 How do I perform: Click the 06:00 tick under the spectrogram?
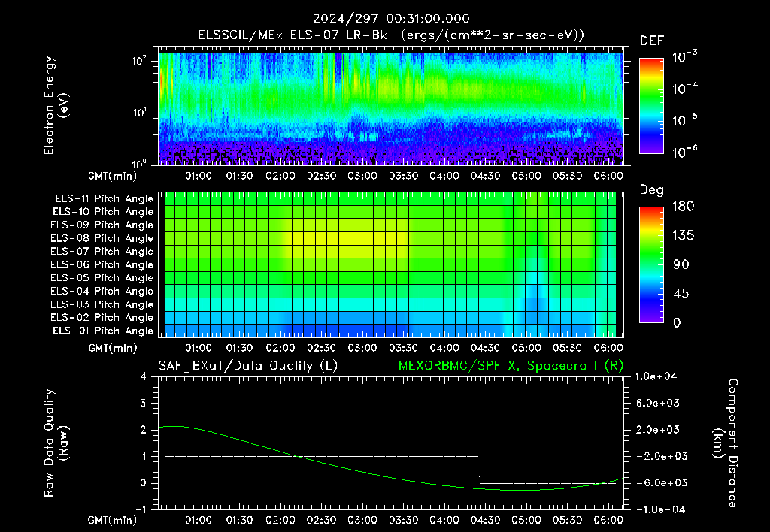(x=608, y=176)
